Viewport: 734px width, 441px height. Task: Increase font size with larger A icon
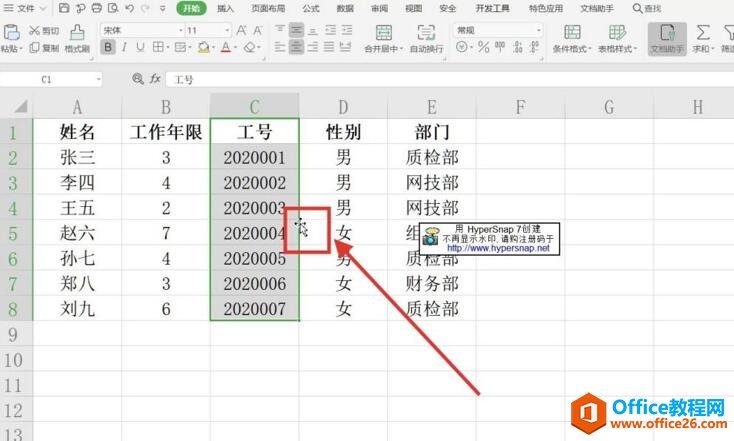click(x=241, y=30)
